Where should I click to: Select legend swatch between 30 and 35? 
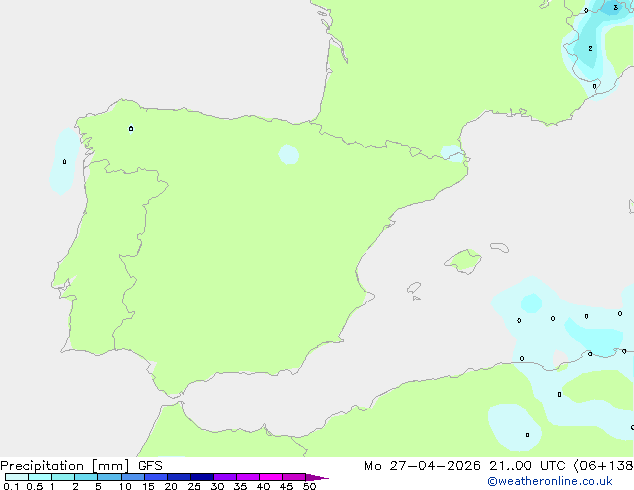click(x=224, y=477)
